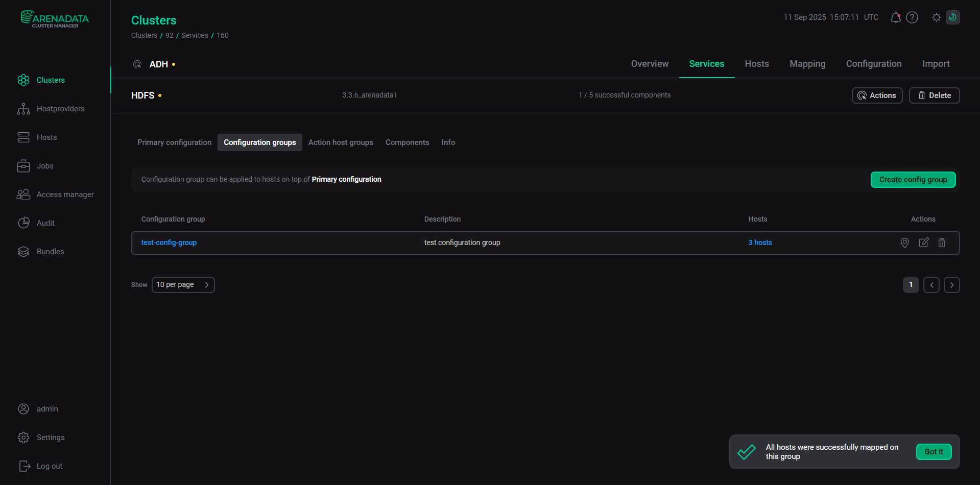Go to the next page arrow
980x485 pixels.
pyautogui.click(x=951, y=285)
